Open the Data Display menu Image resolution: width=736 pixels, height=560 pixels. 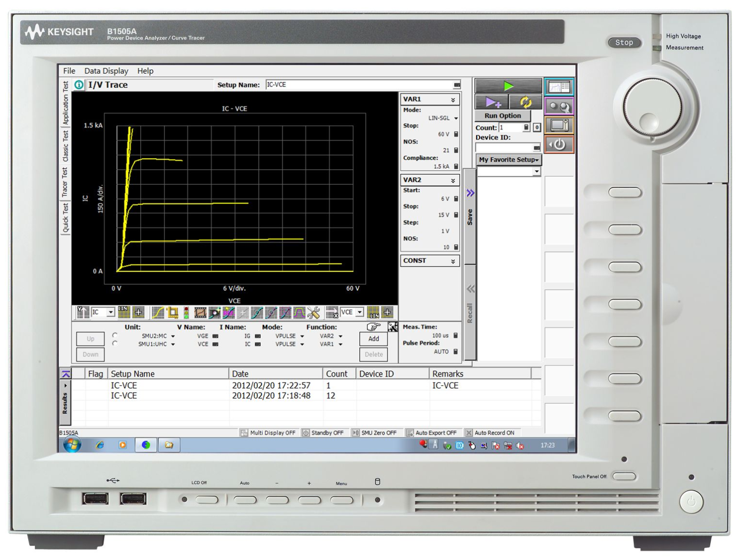pos(106,71)
